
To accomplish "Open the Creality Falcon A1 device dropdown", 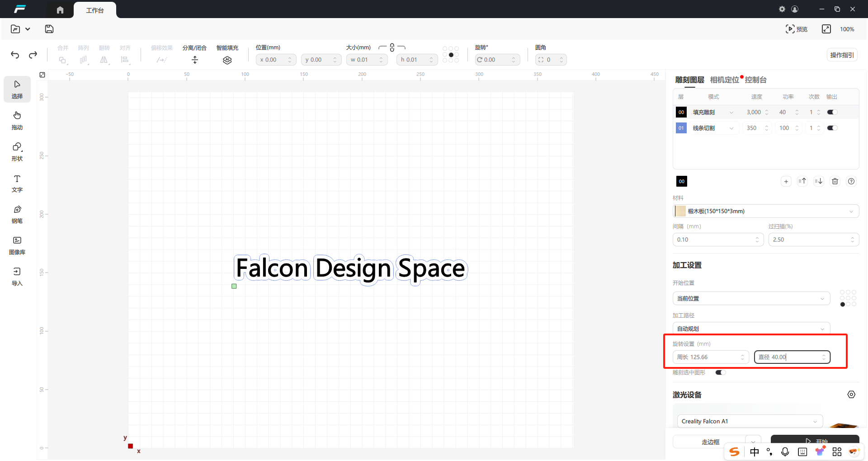I will (750, 421).
